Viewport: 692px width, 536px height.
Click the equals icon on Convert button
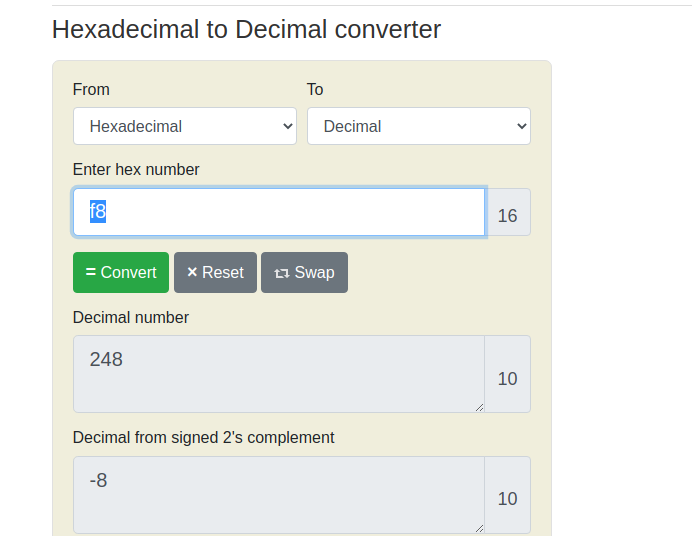pyautogui.click(x=91, y=273)
